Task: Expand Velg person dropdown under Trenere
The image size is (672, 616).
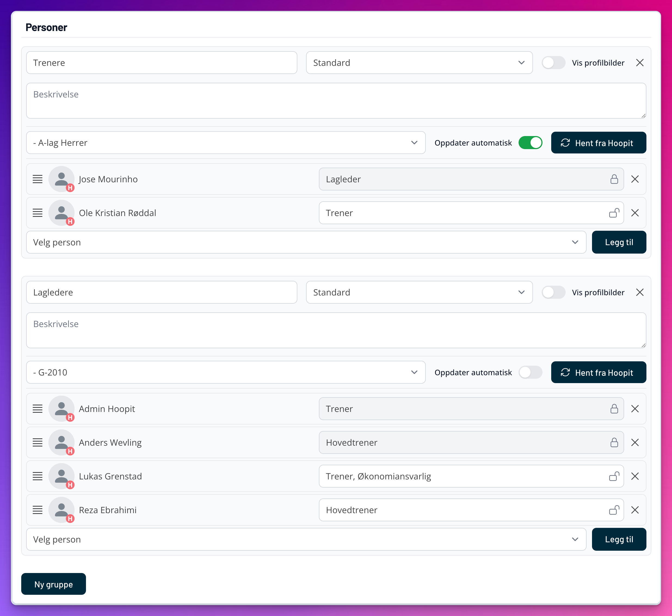Action: coord(306,242)
